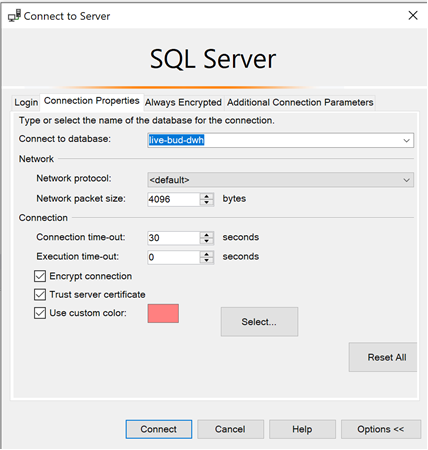Decrease Network packet size with down arrow
The height and width of the screenshot is (450, 428).
click(x=207, y=202)
